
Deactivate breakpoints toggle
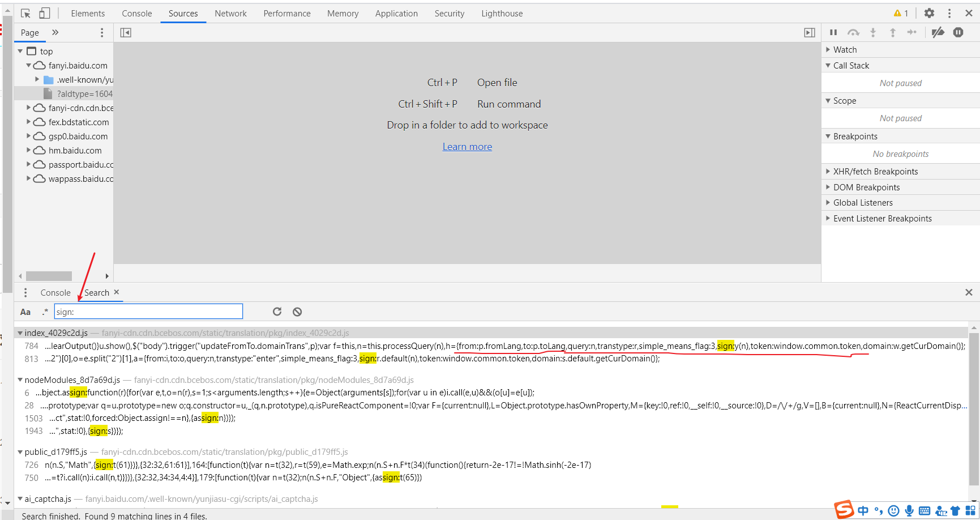(938, 32)
